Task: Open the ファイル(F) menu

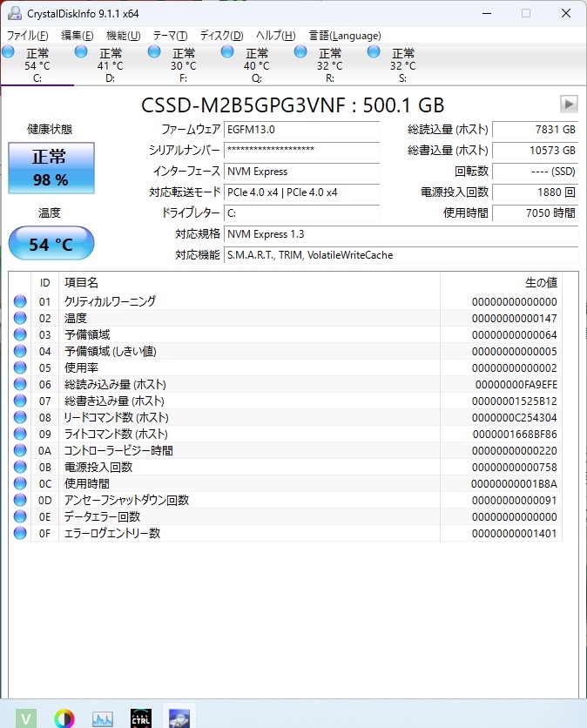Action: (27, 36)
